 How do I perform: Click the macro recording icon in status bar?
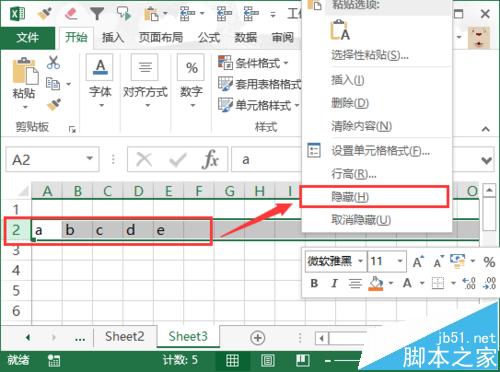point(54,360)
